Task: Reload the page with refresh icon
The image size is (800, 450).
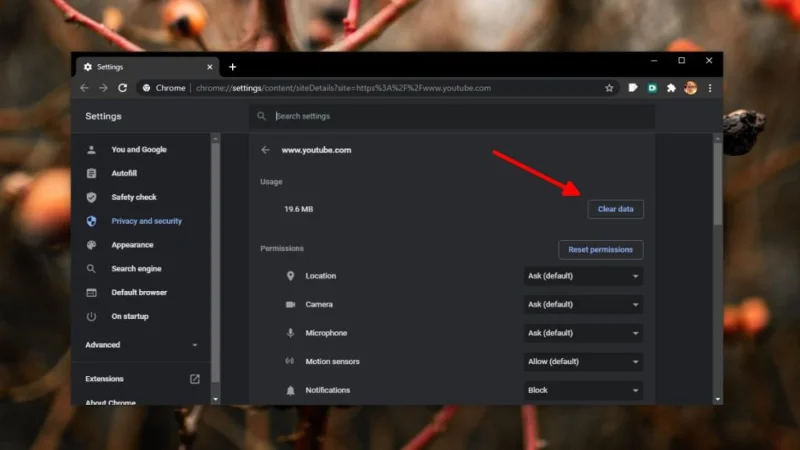Action: pyautogui.click(x=122, y=88)
